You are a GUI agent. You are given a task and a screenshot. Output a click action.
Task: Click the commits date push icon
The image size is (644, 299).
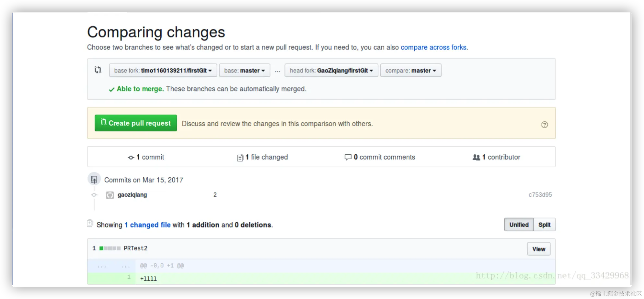tap(94, 179)
